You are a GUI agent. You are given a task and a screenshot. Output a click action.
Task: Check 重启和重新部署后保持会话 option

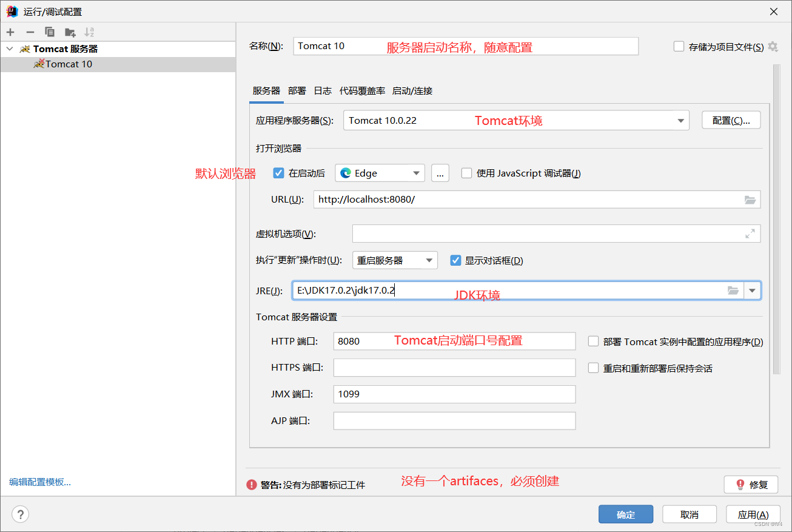[x=594, y=368]
